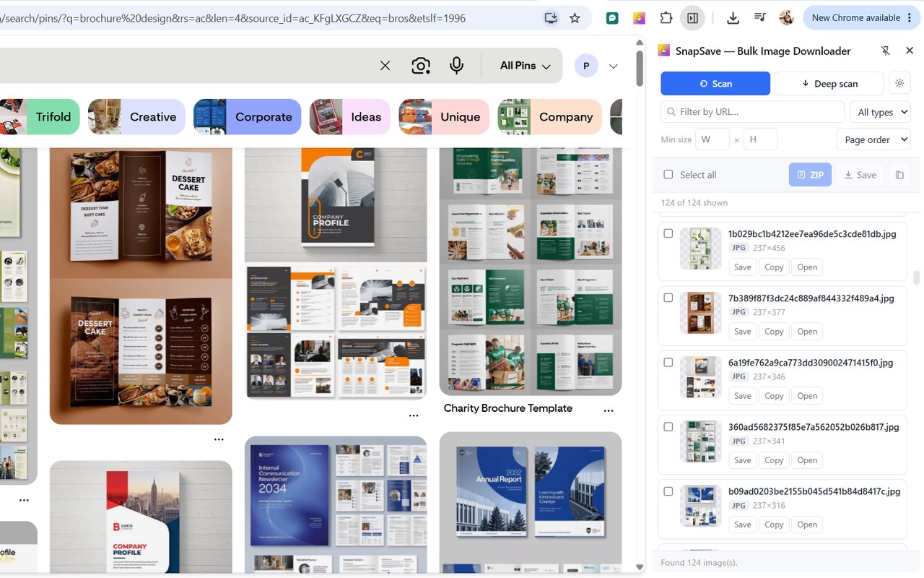Start voice search with microphone icon
The image size is (924, 578).
coord(456,66)
